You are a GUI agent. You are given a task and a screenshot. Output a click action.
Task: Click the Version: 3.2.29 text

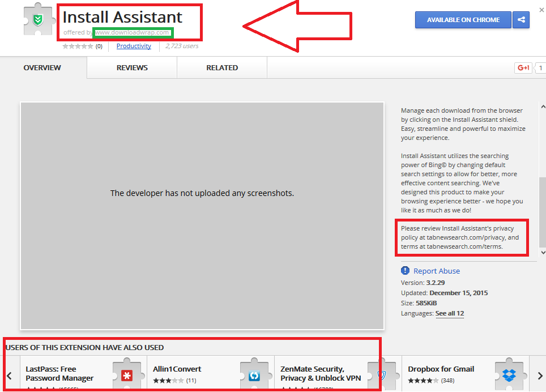pyautogui.click(x=423, y=283)
